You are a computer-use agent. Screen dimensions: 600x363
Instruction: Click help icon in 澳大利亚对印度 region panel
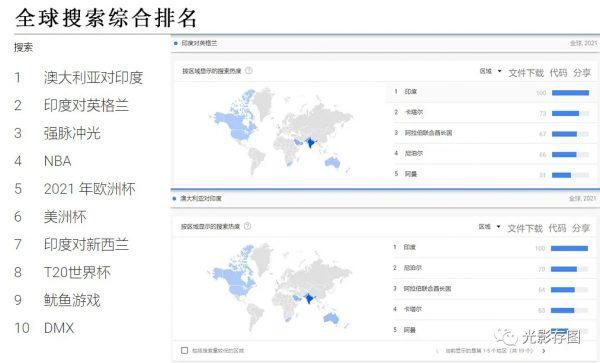coord(248,226)
